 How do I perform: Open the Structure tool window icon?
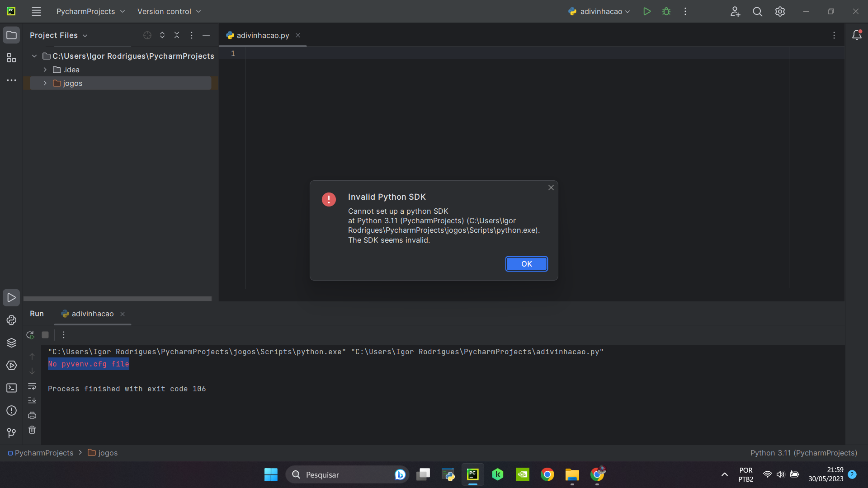11,58
